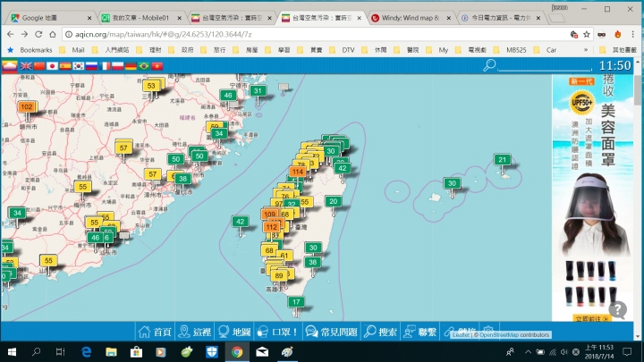The width and height of the screenshot is (644, 362).
Task: Switch to the 今日電力資訊 tab
Action: click(x=500, y=18)
